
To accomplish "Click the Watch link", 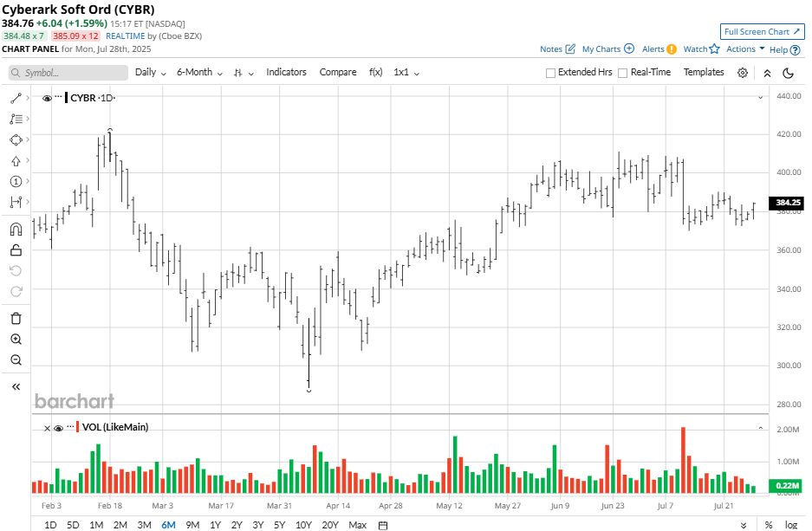I will pos(695,49).
